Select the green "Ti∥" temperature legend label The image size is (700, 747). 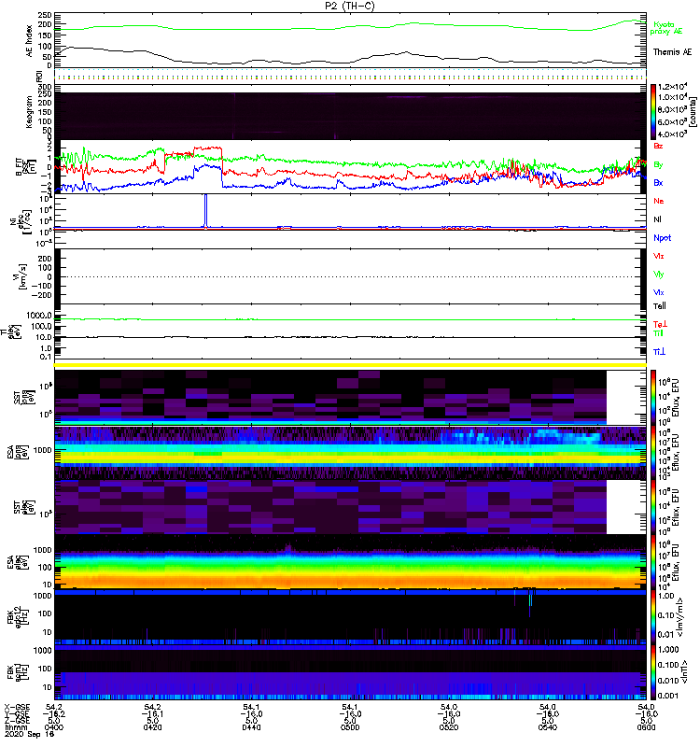[658, 333]
